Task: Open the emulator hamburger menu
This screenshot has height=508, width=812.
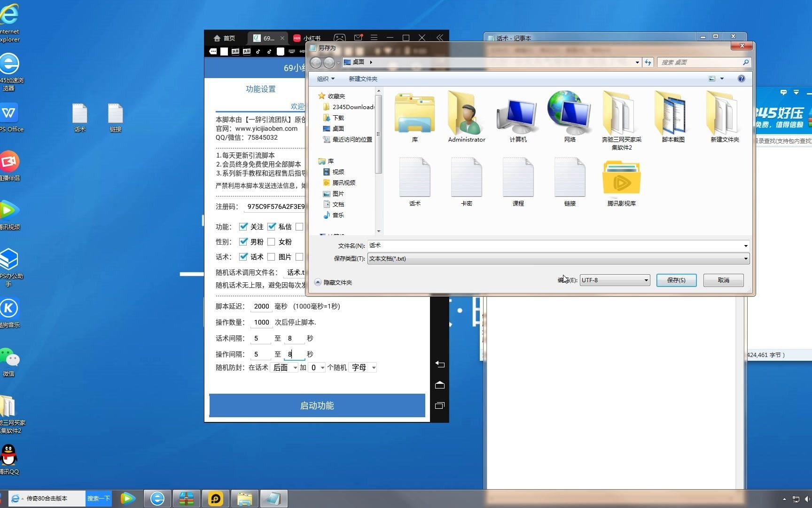Action: click(374, 38)
